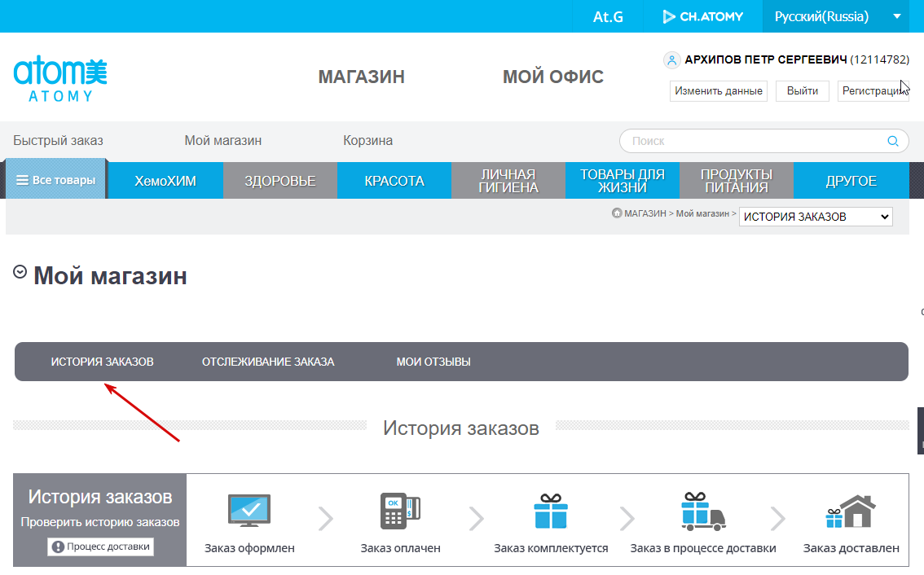Open the МАГАЗИН main menu
The width and height of the screenshot is (924, 575).
(x=361, y=77)
